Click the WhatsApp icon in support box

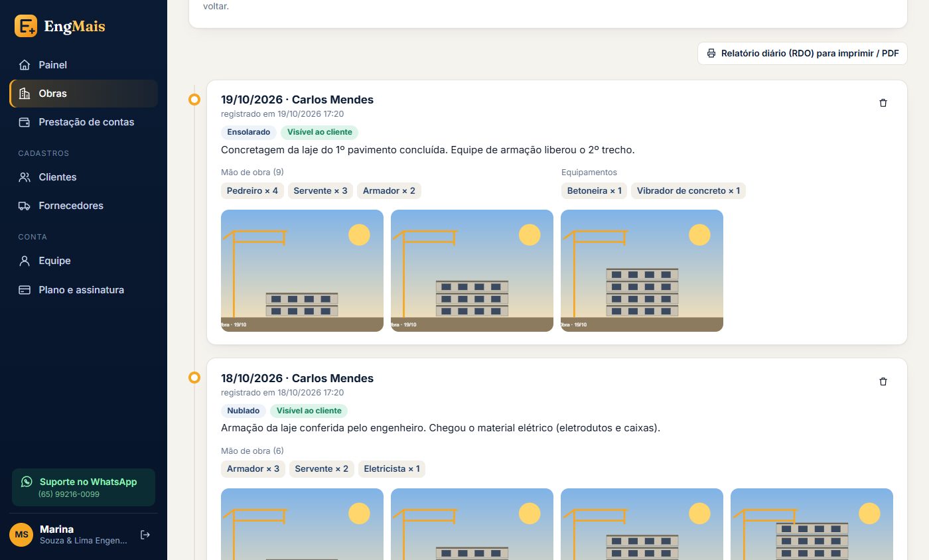pyautogui.click(x=27, y=482)
